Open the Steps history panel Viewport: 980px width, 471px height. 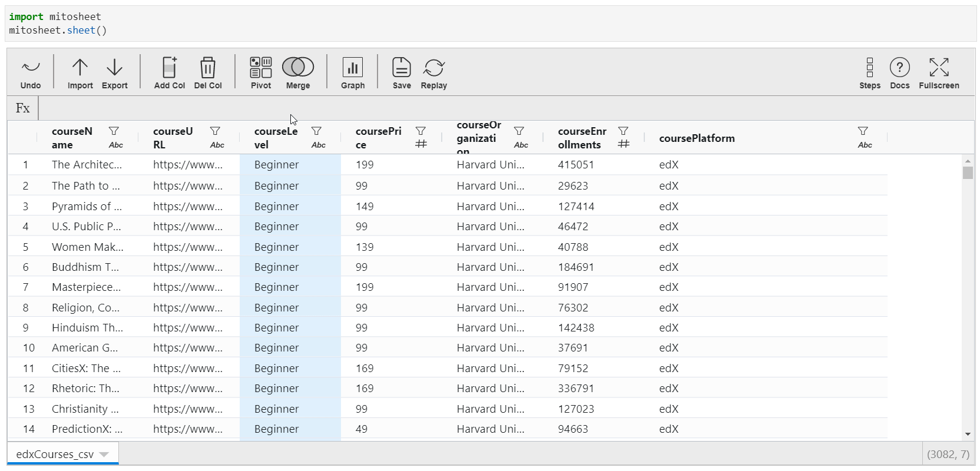click(870, 72)
